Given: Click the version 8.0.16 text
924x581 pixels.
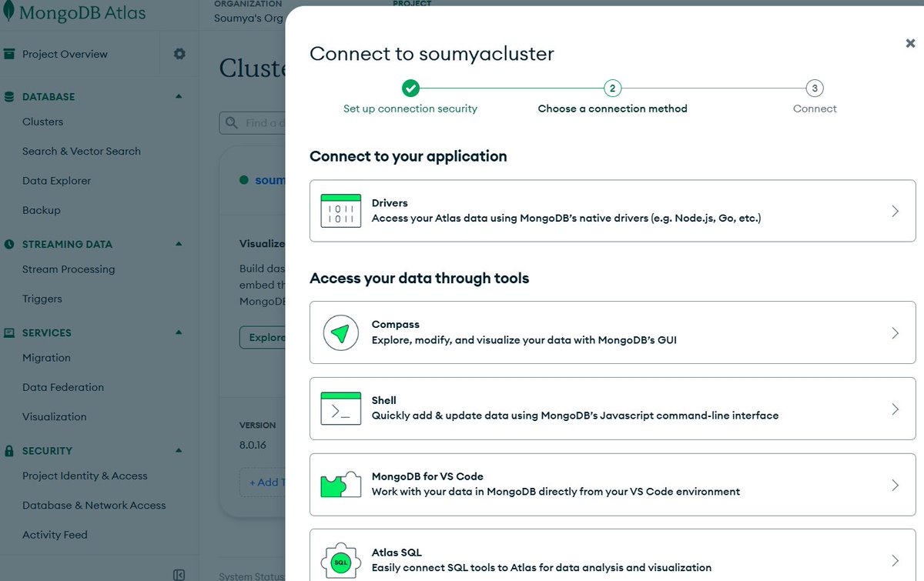Looking at the screenshot, I should [253, 445].
